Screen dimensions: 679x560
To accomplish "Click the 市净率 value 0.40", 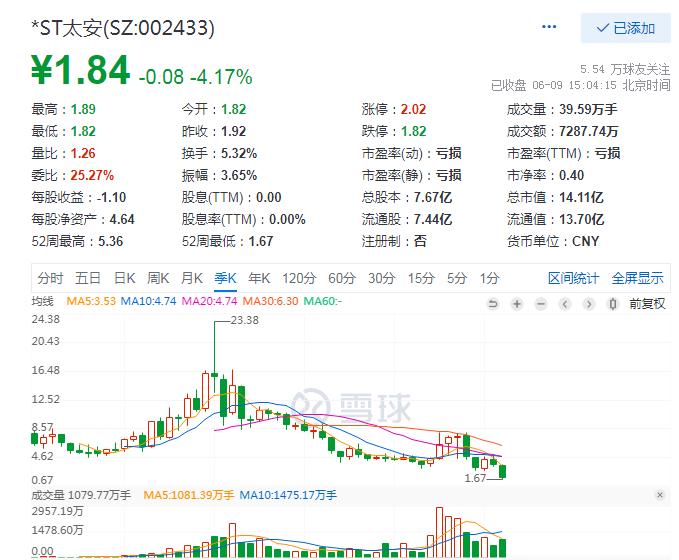I will (x=571, y=175).
